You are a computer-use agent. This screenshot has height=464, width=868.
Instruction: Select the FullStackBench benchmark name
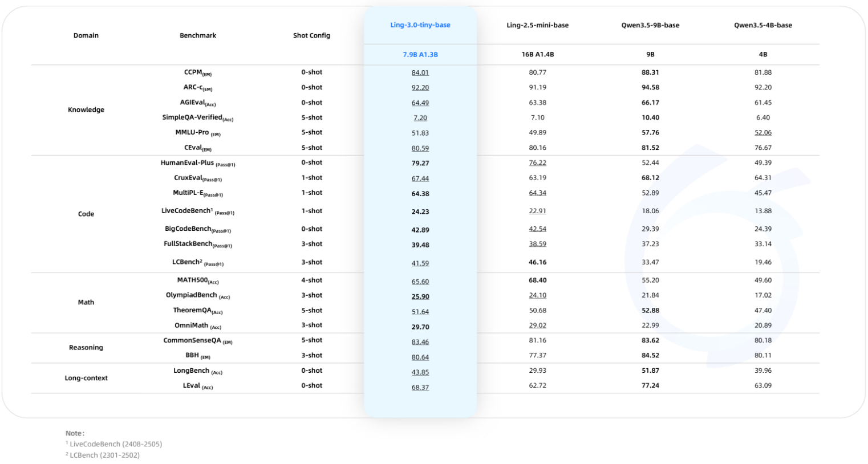198,244
